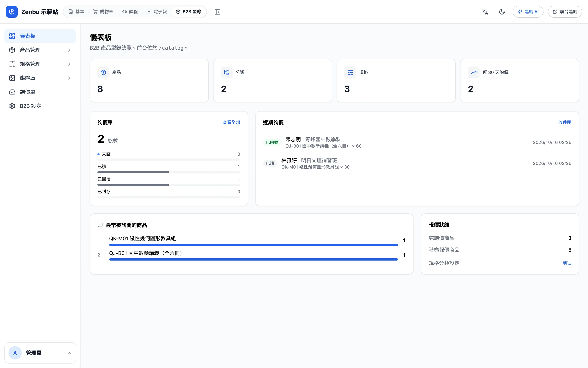Click QK-M01 磁性幾何圖形教具組 in the ranking
Image resolution: width=588 pixels, height=368 pixels.
142,238
